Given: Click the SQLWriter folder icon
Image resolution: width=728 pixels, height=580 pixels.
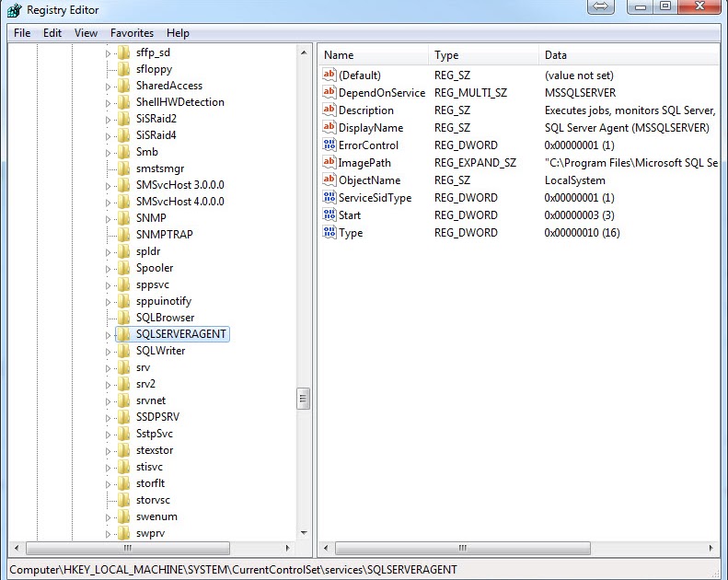Looking at the screenshot, I should tap(123, 351).
